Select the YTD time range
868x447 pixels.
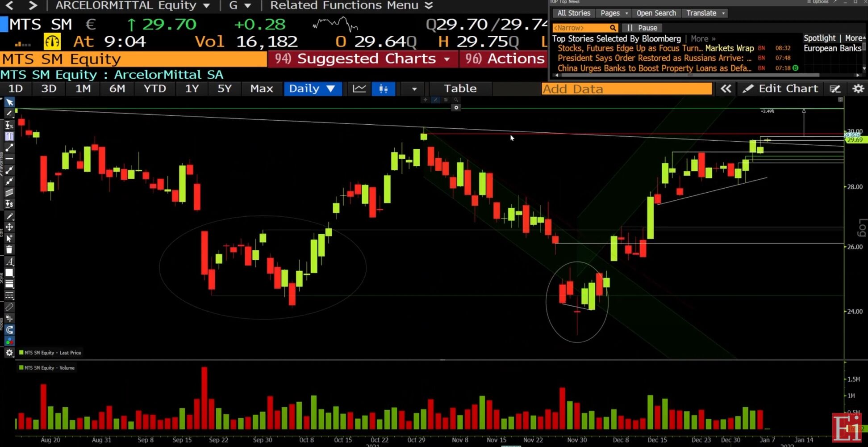click(x=154, y=89)
